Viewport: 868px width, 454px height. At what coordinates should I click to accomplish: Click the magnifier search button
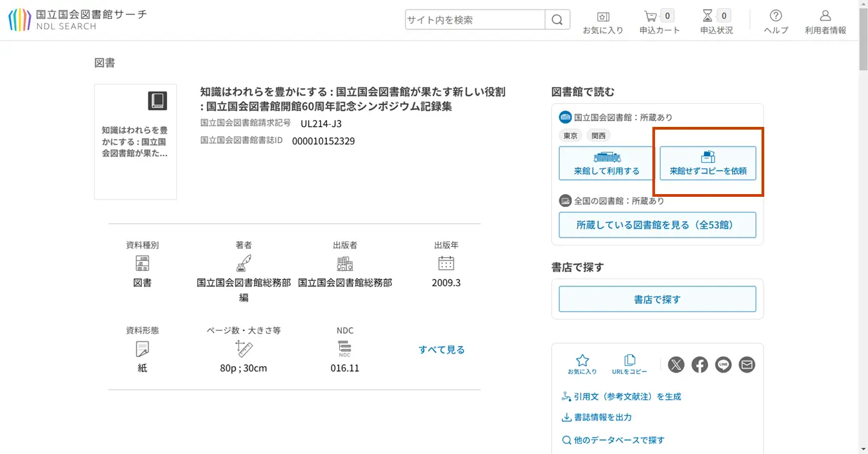pos(557,20)
